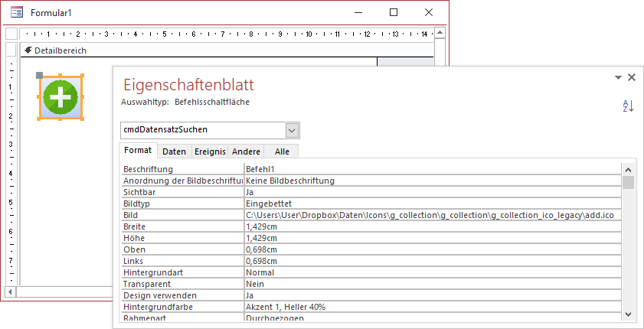Click the Beschriftung value Befehl1
This screenshot has width=644, height=329.
pos(433,169)
